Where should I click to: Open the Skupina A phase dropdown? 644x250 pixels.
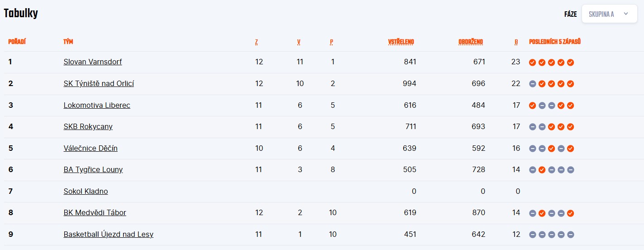coord(609,14)
